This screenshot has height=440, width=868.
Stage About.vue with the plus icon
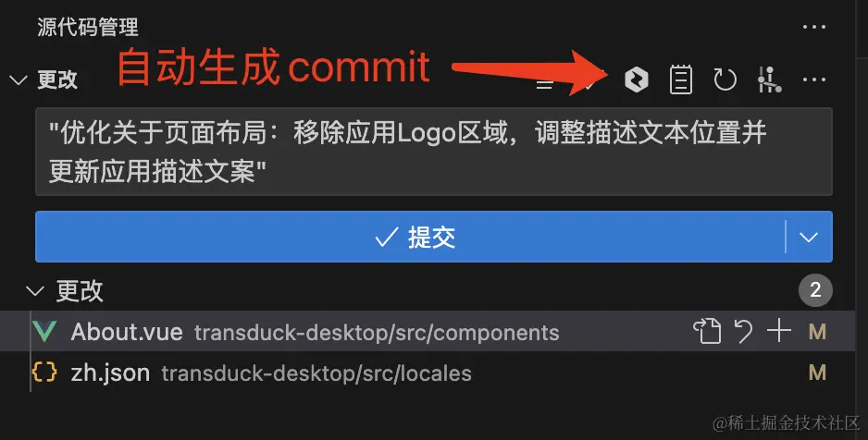(x=779, y=331)
